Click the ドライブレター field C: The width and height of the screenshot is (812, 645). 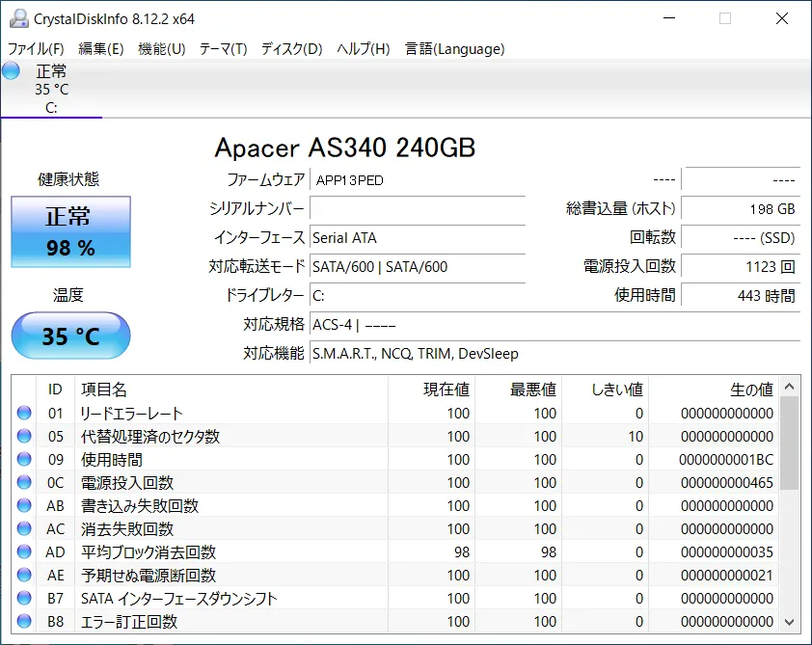point(418,296)
